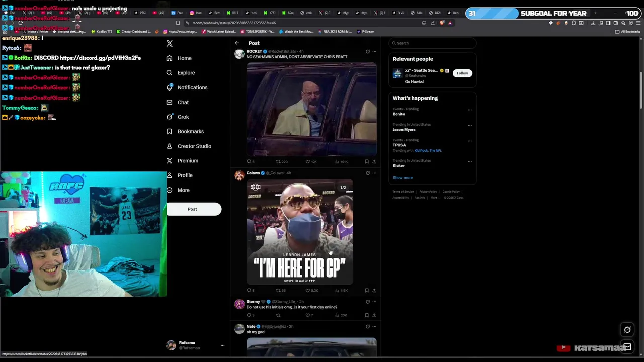Open Privacy Policy footer link
The height and width of the screenshot is (362, 644).
point(428,192)
